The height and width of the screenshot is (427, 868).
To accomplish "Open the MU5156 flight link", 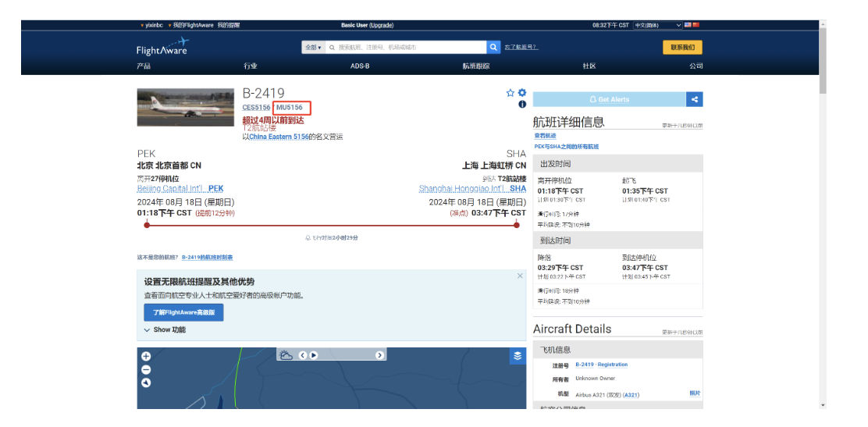I will point(290,108).
